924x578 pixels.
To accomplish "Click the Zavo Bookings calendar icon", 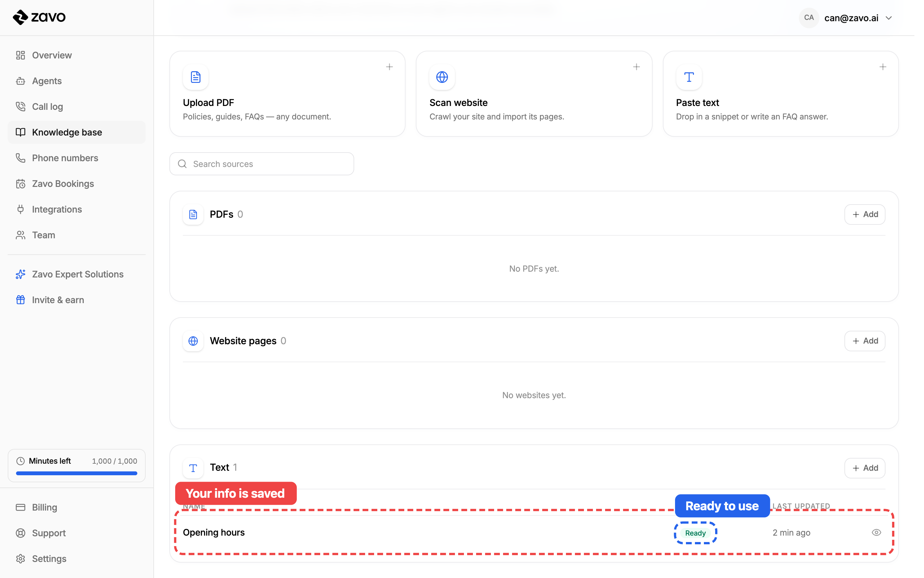I will [21, 183].
